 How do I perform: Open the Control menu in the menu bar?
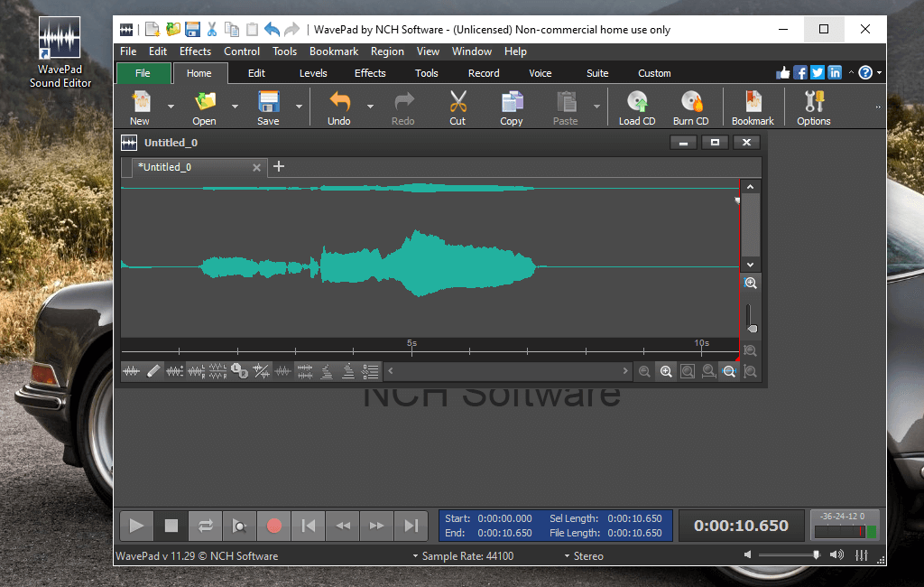click(242, 51)
